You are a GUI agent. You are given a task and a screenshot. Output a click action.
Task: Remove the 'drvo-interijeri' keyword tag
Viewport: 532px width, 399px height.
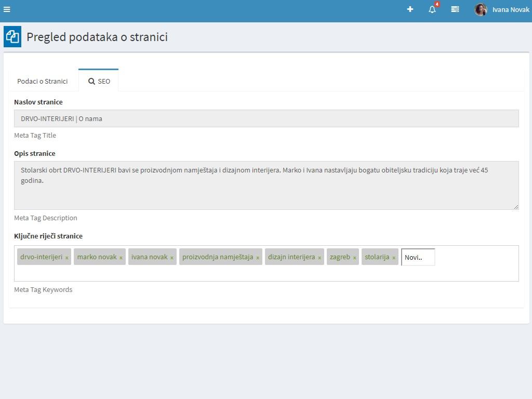point(67,258)
